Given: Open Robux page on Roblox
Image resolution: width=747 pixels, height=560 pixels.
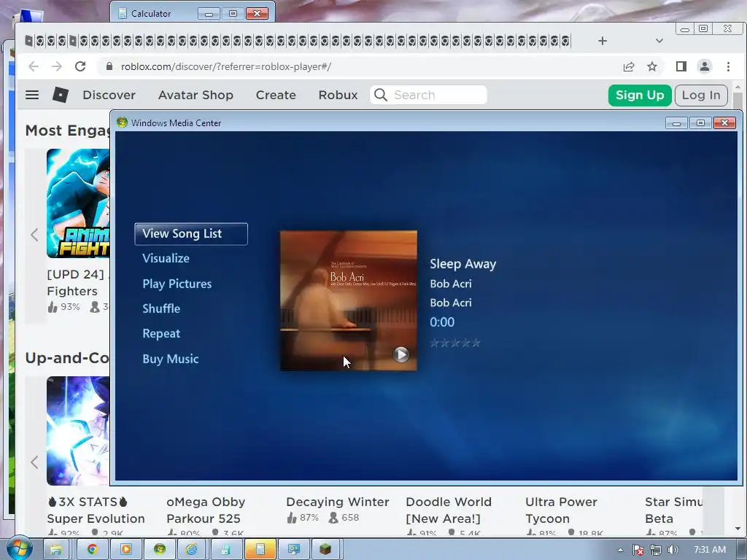Looking at the screenshot, I should pos(338,95).
